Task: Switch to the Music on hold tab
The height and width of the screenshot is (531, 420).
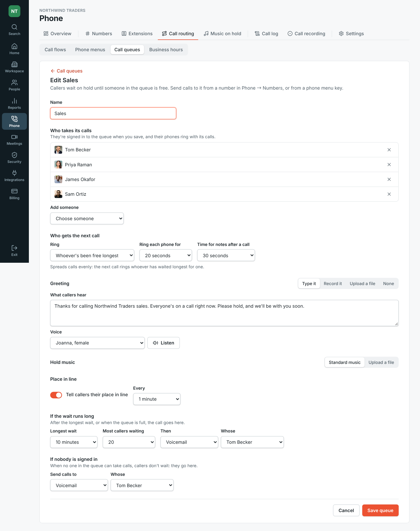Action: pyautogui.click(x=223, y=34)
